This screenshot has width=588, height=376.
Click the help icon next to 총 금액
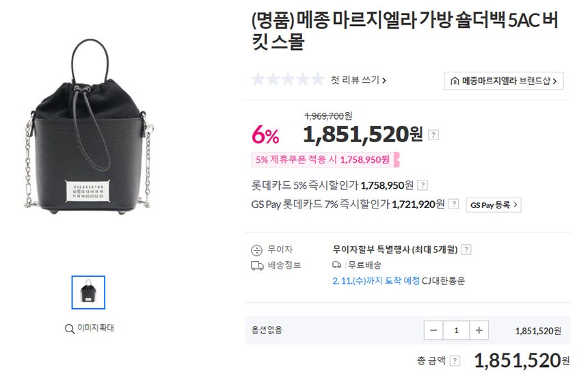(455, 361)
